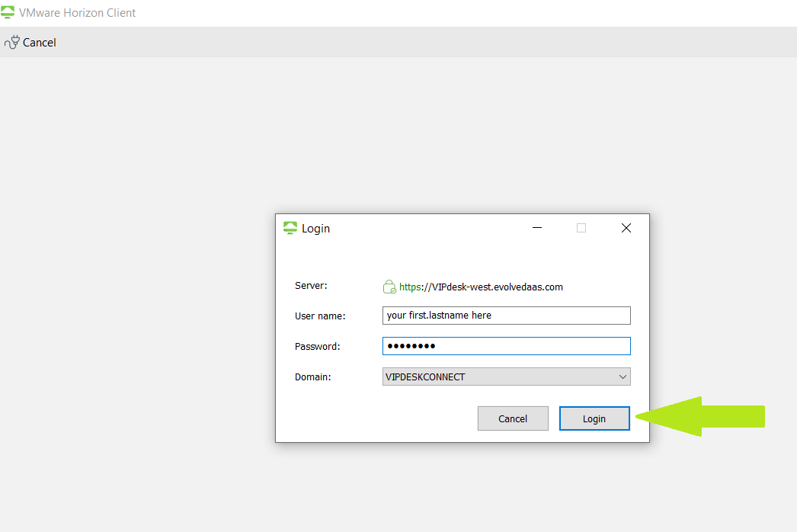Click the "VMware Horizon Client" title text
This screenshot has height=532, width=797.
(77, 13)
